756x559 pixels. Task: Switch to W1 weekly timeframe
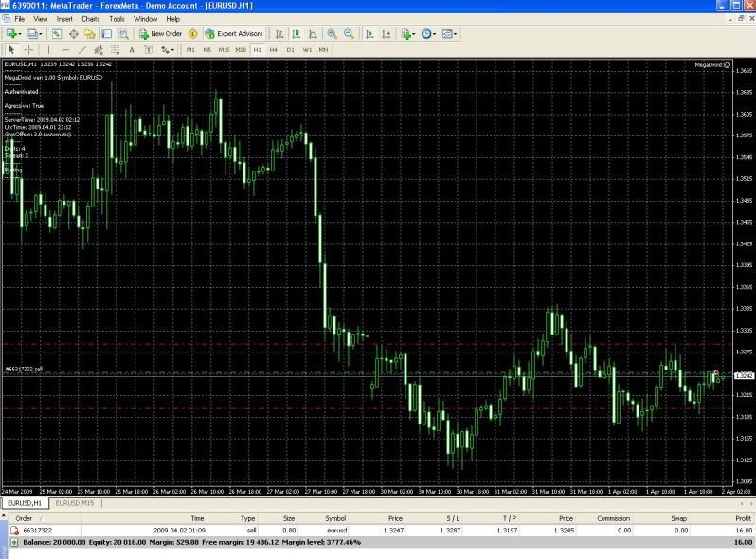pos(307,49)
